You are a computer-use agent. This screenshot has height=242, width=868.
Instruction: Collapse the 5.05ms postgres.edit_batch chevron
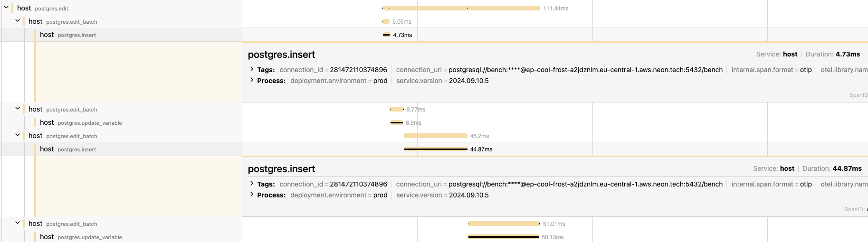18,21
